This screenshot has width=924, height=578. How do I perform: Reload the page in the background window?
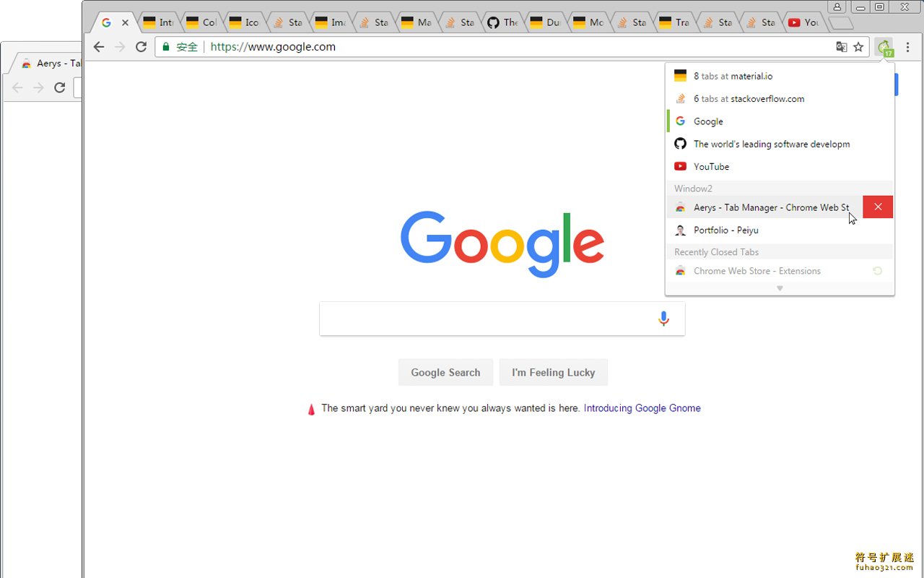coord(60,88)
